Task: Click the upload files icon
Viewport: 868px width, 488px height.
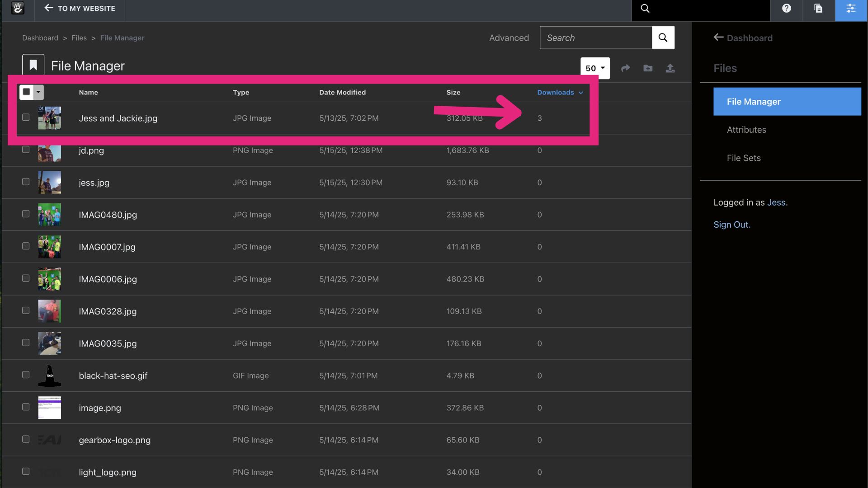Action: [670, 68]
